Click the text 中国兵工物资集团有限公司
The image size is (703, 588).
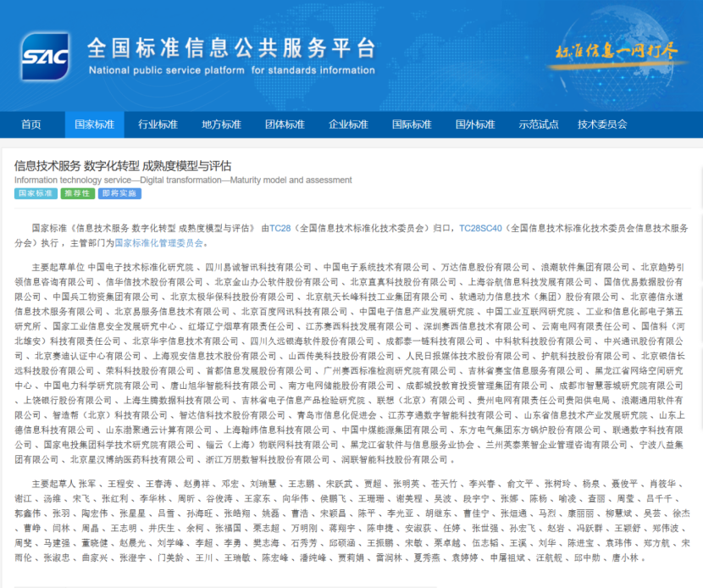coord(106,297)
